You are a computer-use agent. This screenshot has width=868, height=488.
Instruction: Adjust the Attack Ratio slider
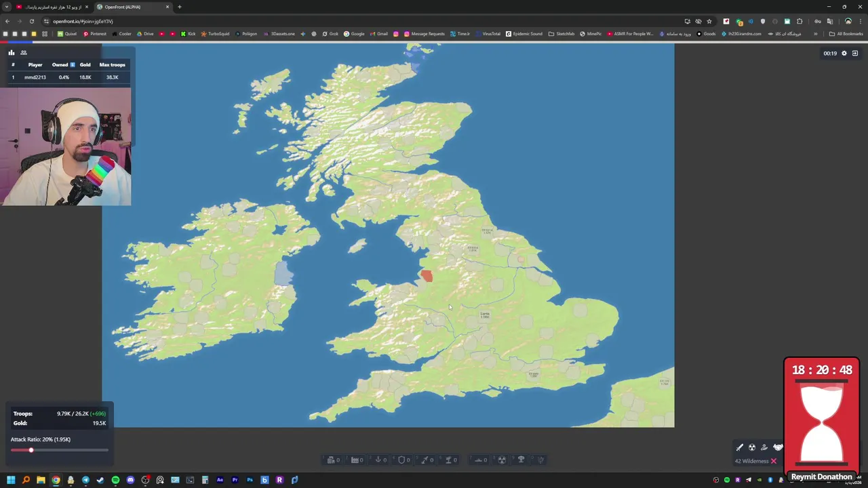[x=59, y=450]
